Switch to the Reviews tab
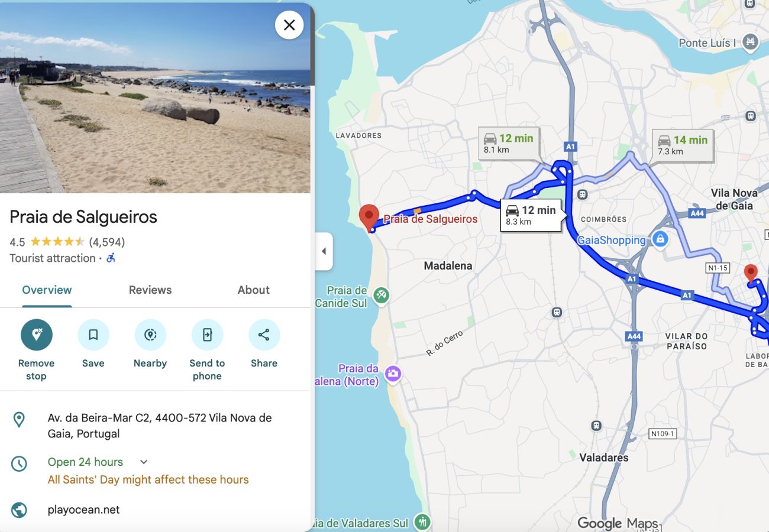This screenshot has height=532, width=769. [x=150, y=290]
